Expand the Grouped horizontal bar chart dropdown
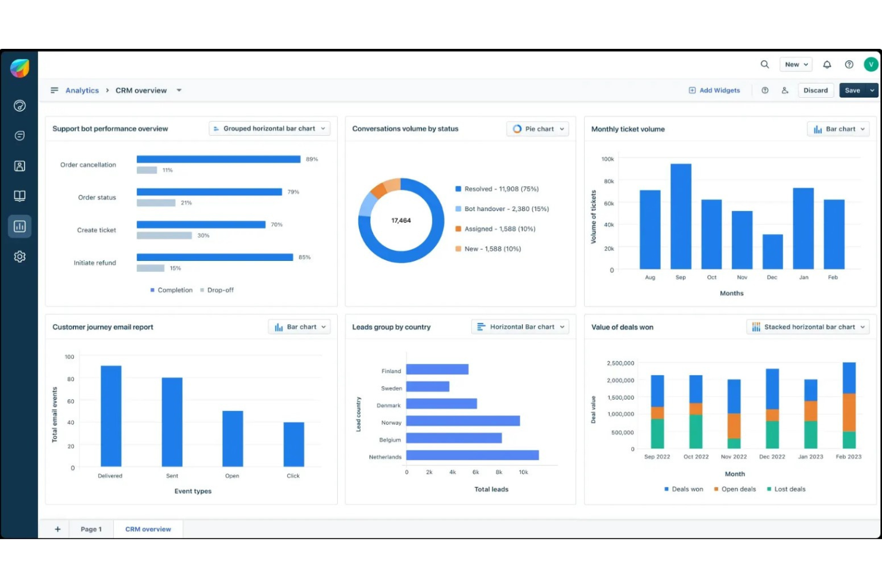 (269, 129)
